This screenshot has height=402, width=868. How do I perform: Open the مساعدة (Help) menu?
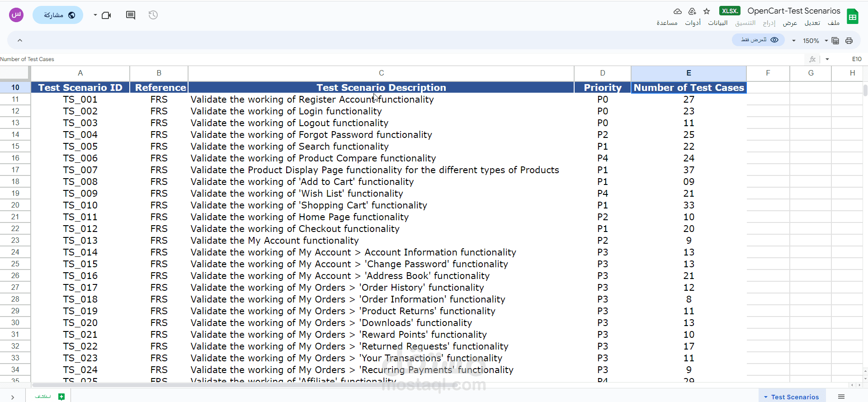tap(667, 23)
